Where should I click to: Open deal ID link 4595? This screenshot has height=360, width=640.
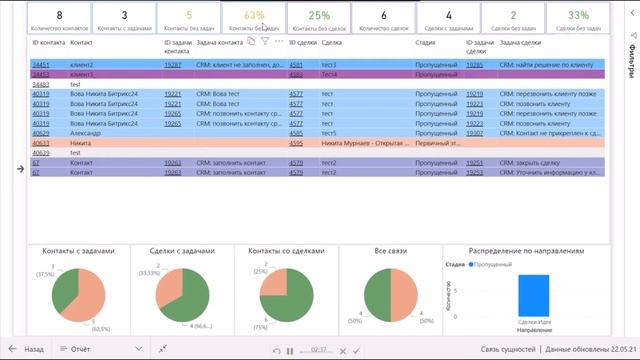point(296,143)
